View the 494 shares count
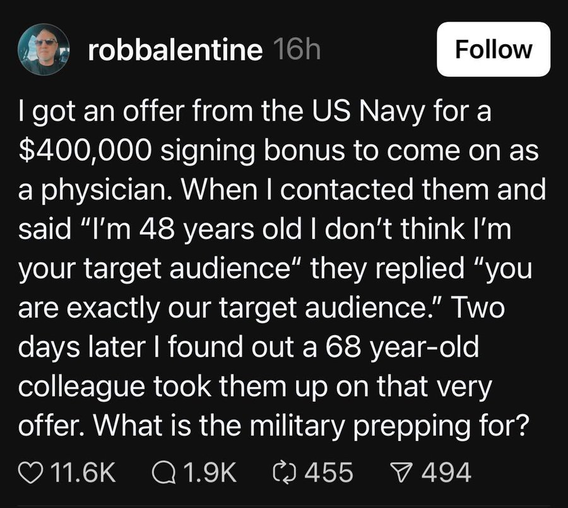Image resolution: width=568 pixels, height=508 pixels. pos(446,473)
